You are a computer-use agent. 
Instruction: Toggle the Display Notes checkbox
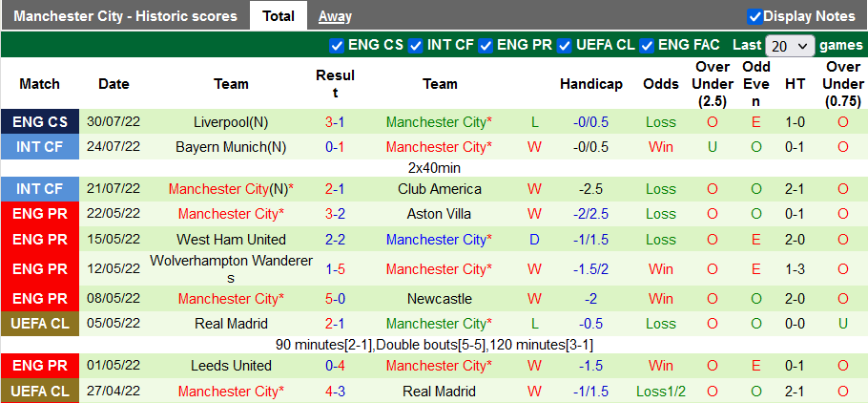point(754,16)
